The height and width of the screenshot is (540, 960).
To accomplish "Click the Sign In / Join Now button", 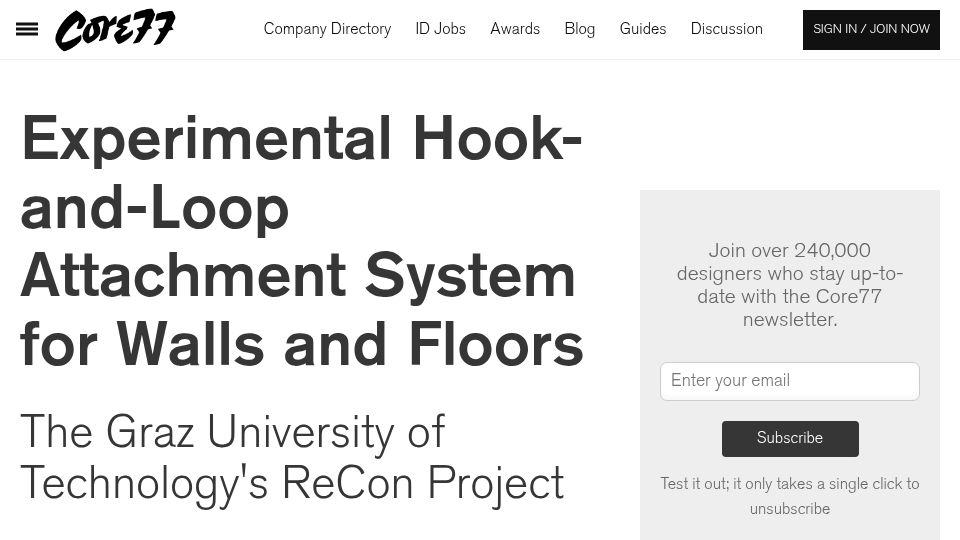I will [x=871, y=29].
